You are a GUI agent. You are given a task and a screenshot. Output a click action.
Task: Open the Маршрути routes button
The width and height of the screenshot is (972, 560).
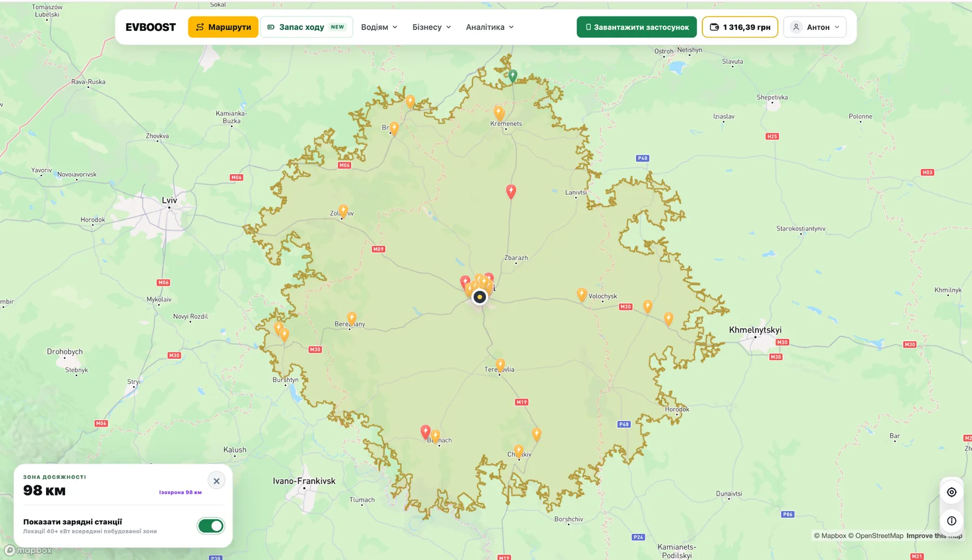pyautogui.click(x=223, y=27)
